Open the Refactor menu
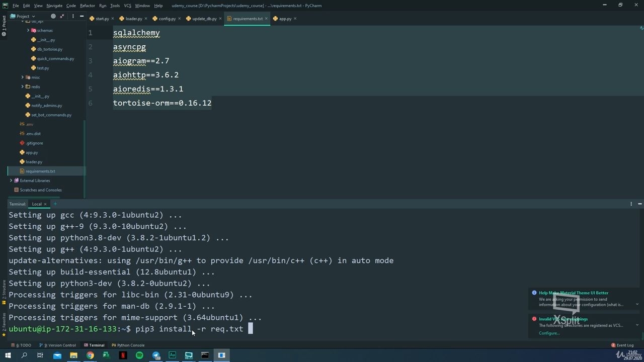 [88, 6]
